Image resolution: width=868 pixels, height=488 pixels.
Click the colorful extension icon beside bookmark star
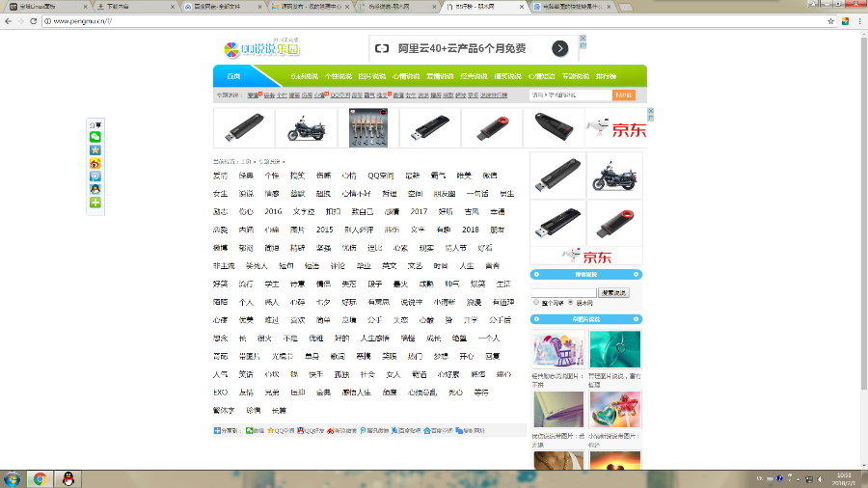pos(845,21)
